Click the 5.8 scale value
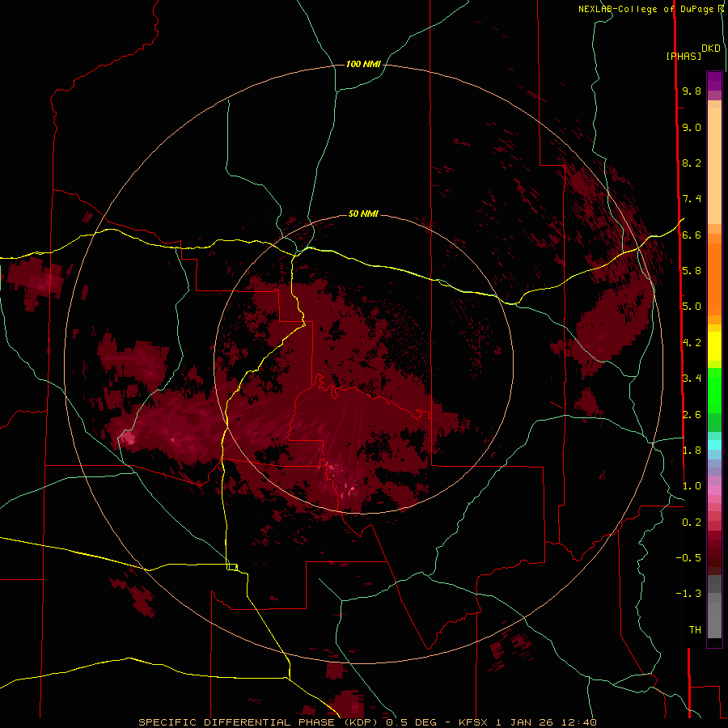This screenshot has height=728, width=728. pos(692,270)
